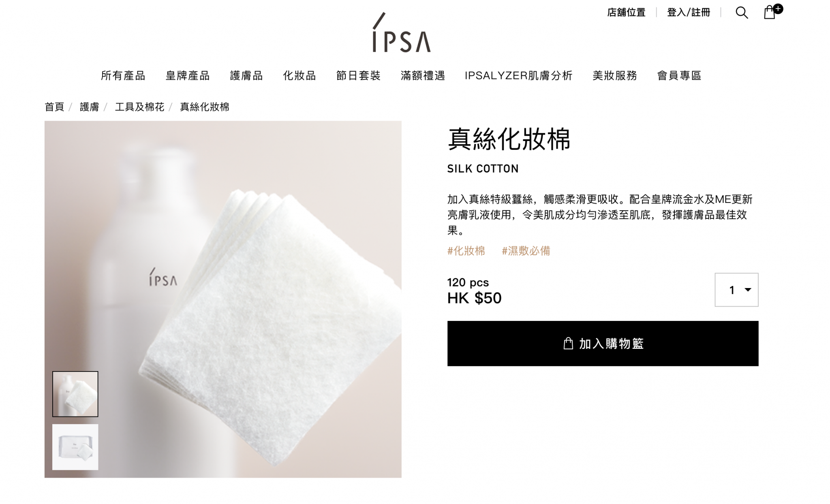830x504 pixels.
Task: Open 化妝品 navigation menu
Action: (299, 76)
